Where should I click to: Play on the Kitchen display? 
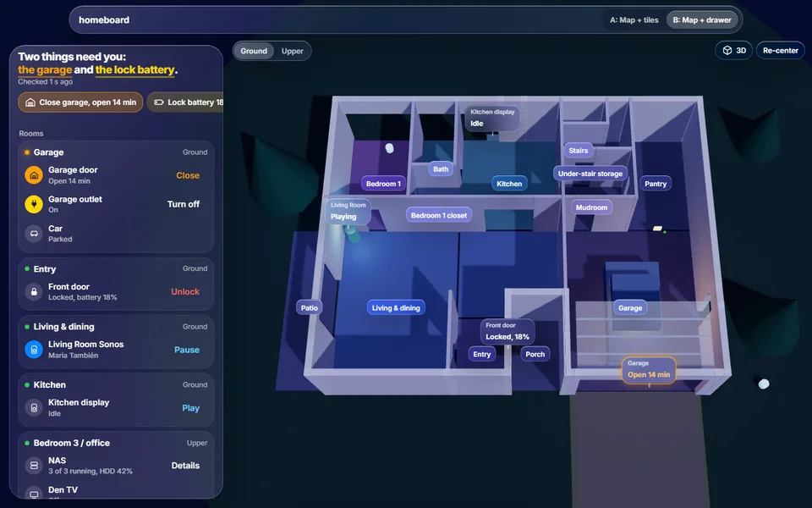[190, 408]
